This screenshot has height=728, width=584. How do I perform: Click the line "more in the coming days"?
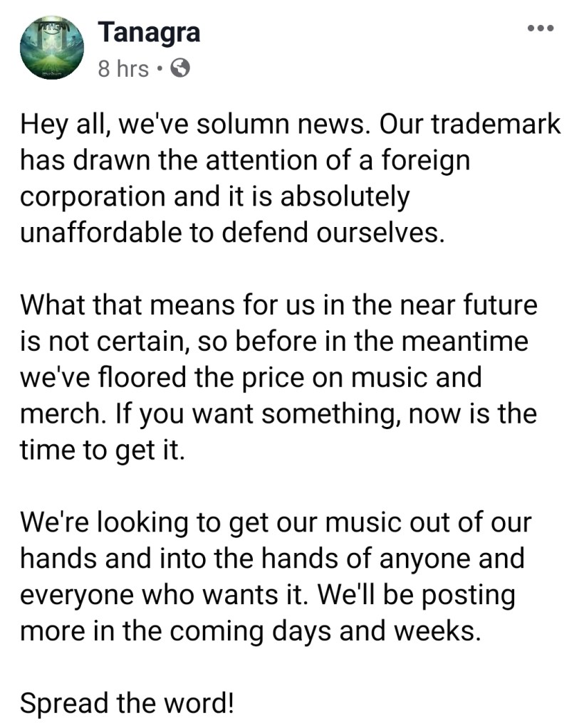[x=251, y=632]
